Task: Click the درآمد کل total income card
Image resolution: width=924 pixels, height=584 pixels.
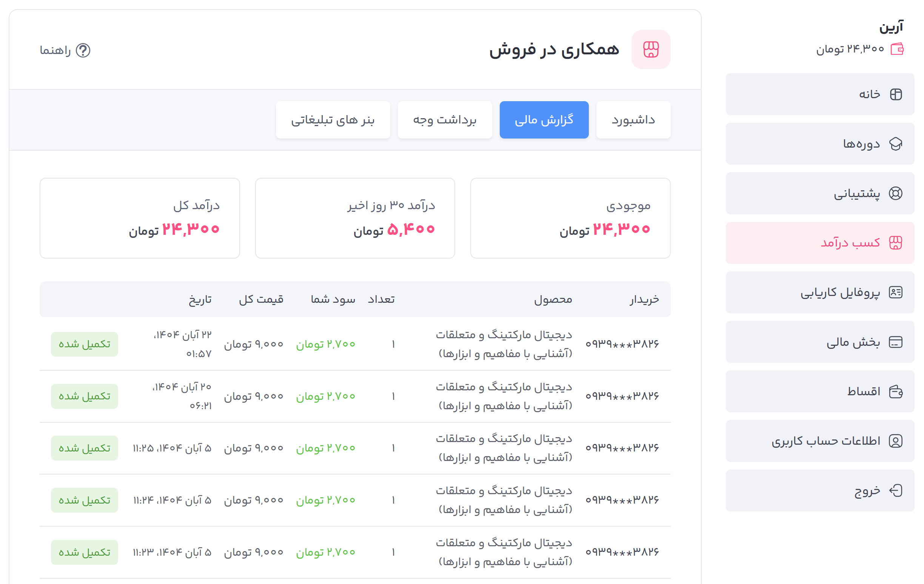Action: coord(140,218)
